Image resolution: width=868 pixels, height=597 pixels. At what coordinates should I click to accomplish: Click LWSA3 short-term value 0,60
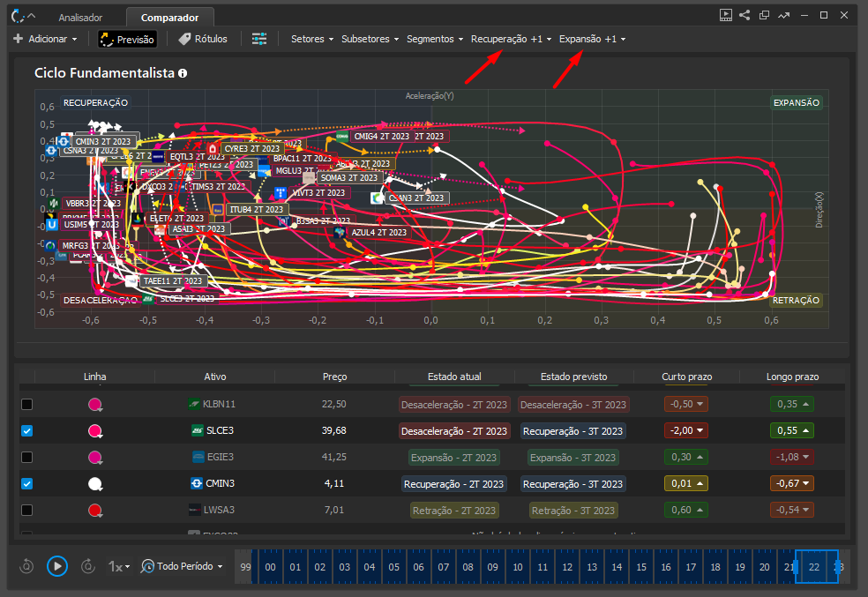pos(686,510)
